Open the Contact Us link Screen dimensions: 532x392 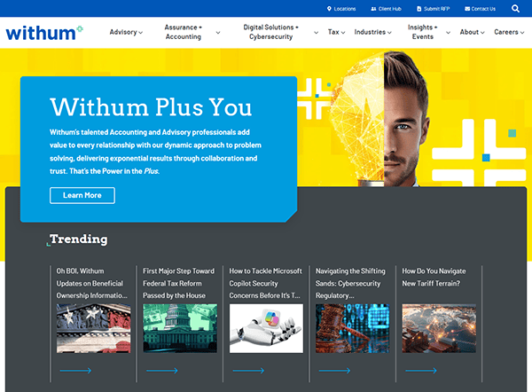point(483,9)
